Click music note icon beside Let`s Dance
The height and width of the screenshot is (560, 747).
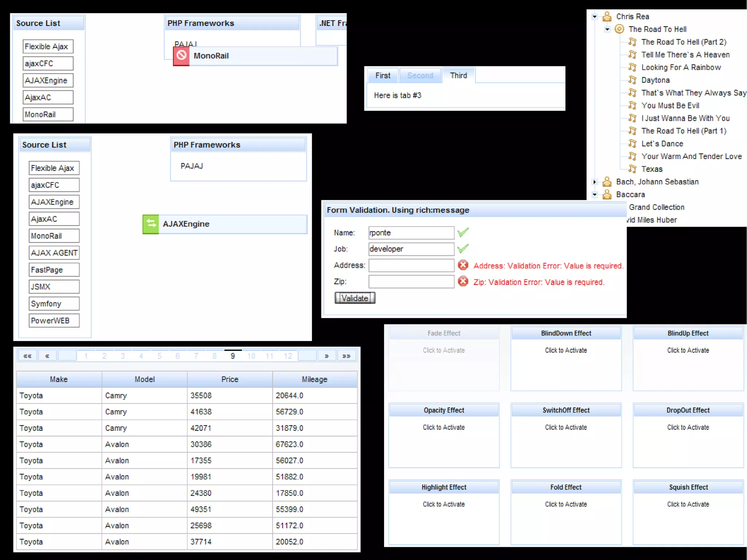(632, 143)
